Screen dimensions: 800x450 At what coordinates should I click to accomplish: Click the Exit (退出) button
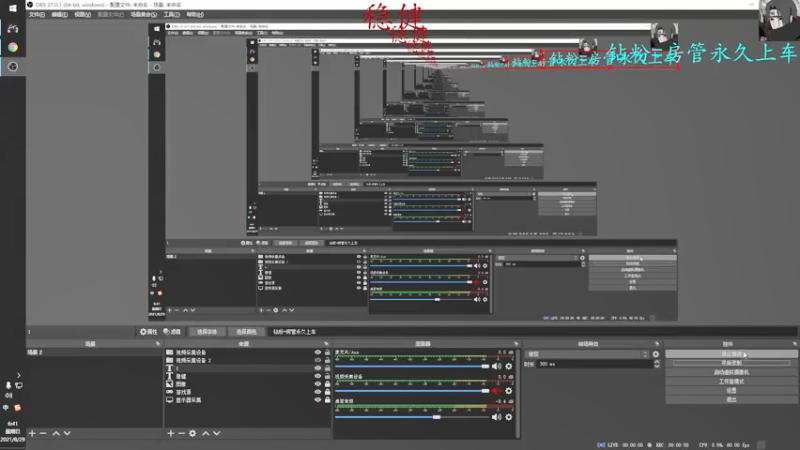732,399
